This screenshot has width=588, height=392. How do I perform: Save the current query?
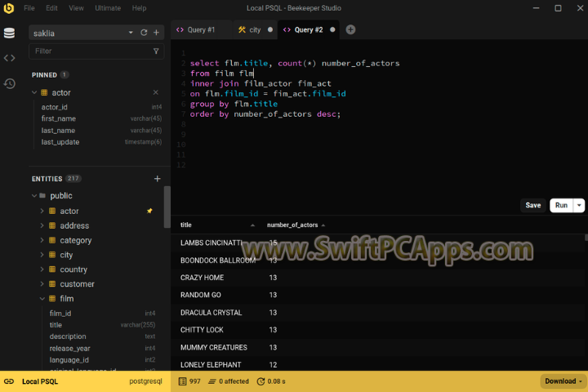click(532, 205)
